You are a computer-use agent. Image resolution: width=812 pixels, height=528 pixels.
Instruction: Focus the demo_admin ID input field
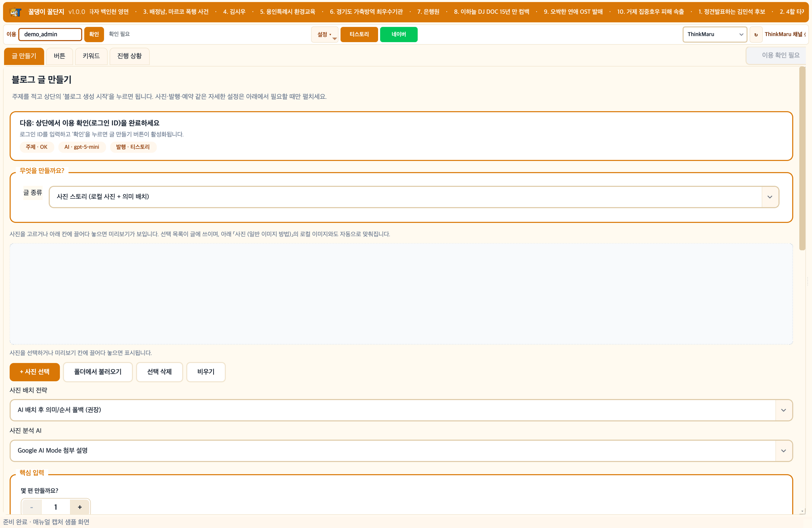click(x=50, y=35)
